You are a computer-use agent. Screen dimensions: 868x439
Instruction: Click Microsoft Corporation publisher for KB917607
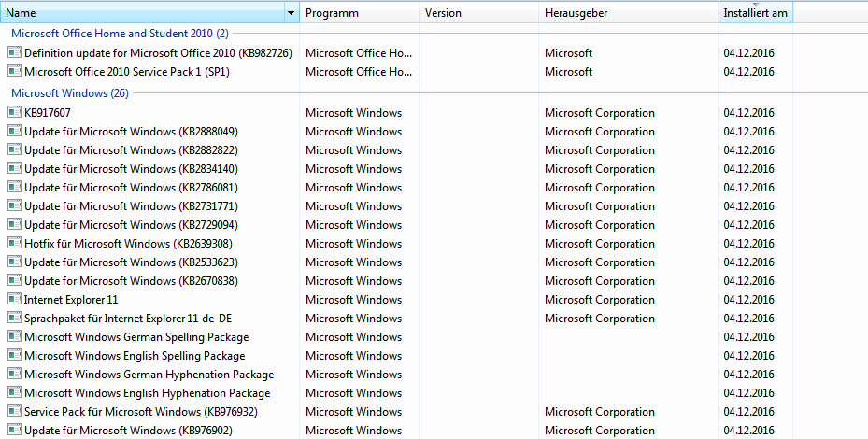[600, 113]
